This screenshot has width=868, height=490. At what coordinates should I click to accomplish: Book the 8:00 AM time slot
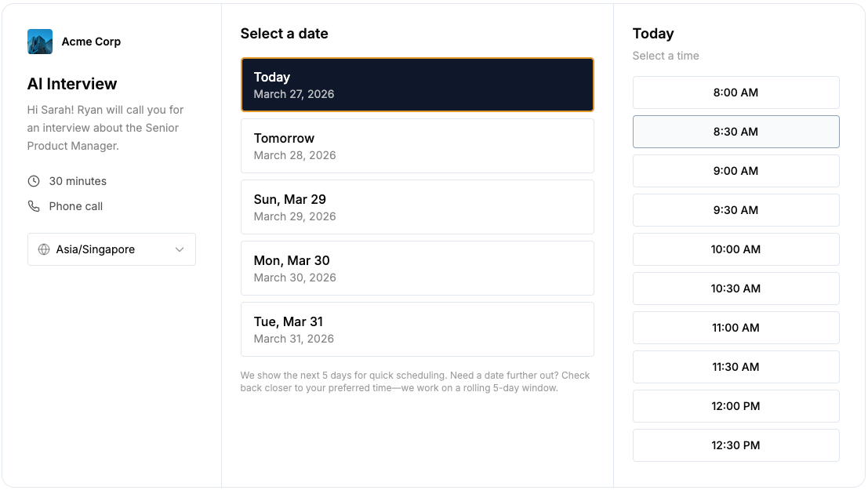point(735,93)
